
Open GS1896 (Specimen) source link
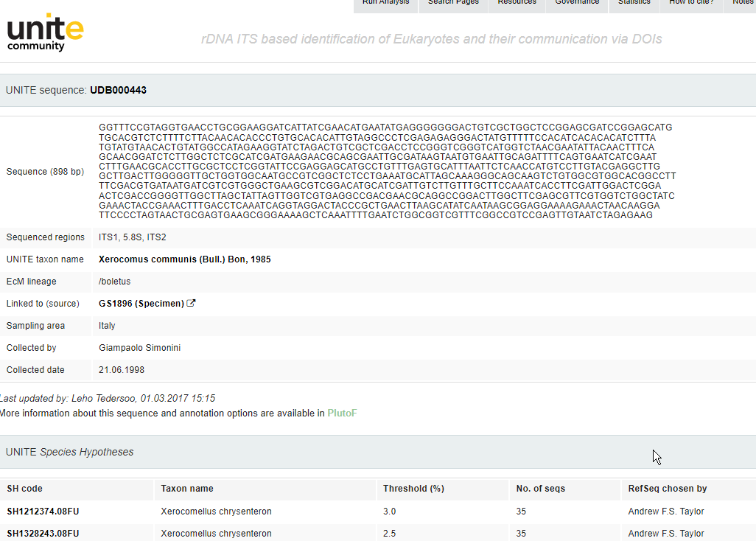(x=141, y=304)
